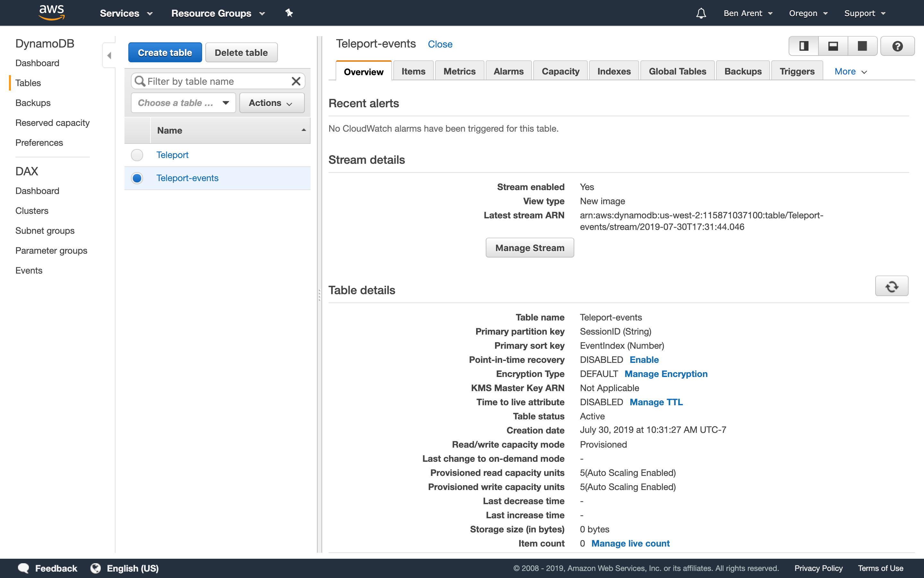Open DynamoDB Dashboard in sidebar
This screenshot has width=924, height=578.
[38, 63]
